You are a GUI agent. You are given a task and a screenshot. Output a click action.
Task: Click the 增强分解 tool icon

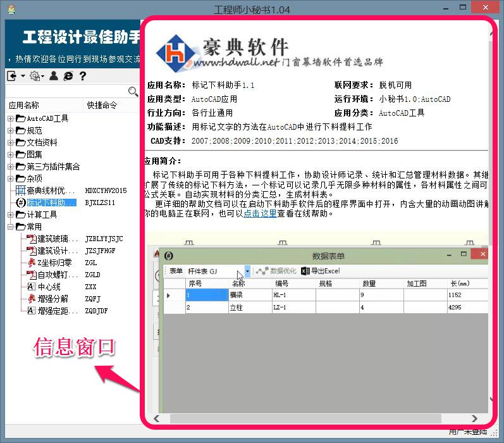click(31, 299)
